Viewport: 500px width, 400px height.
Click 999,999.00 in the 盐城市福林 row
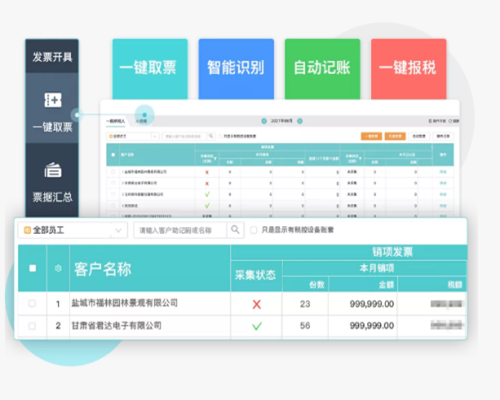[372, 304]
